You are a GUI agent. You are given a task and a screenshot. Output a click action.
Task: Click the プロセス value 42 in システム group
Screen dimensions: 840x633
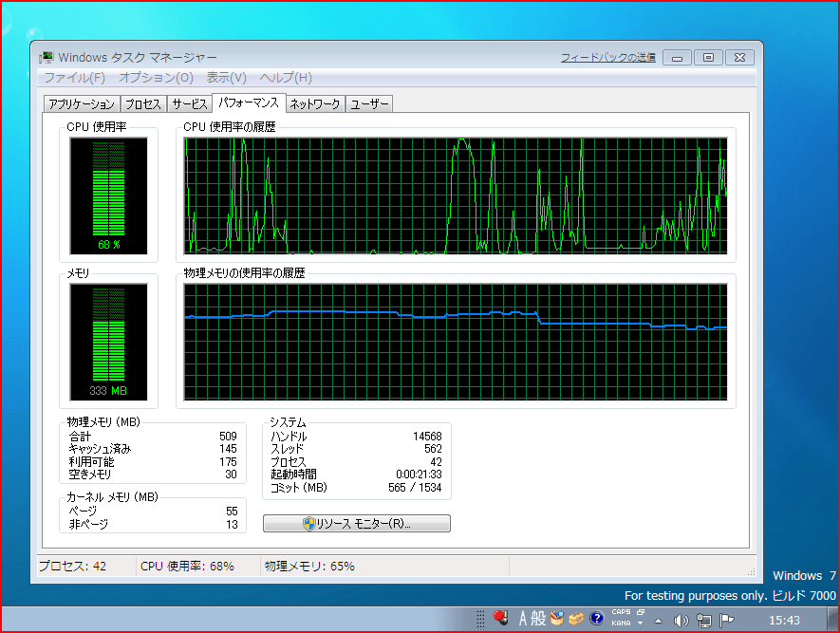436,461
